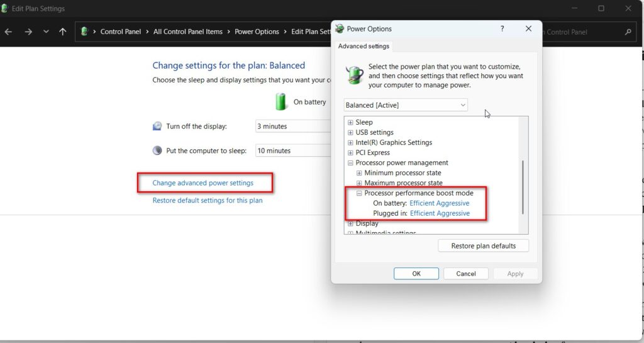Select Processor performance boost mode label
644x343 pixels.
(418, 193)
